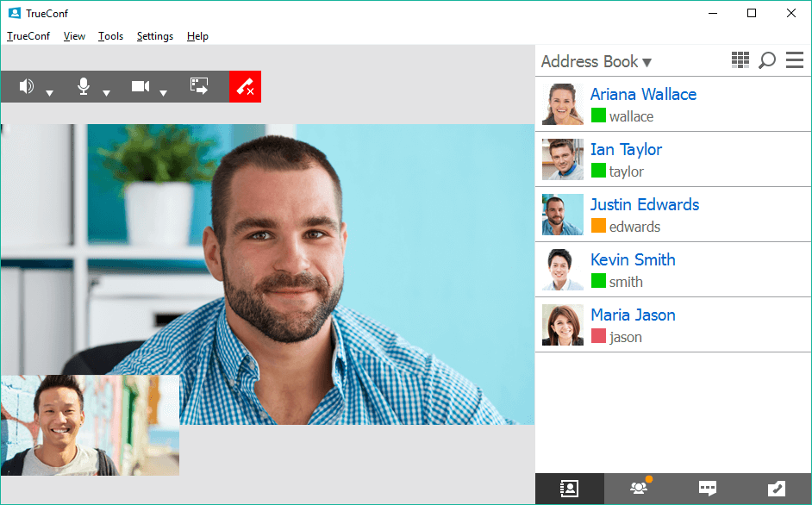
Task: Click the username text 'jason'
Action: [626, 337]
